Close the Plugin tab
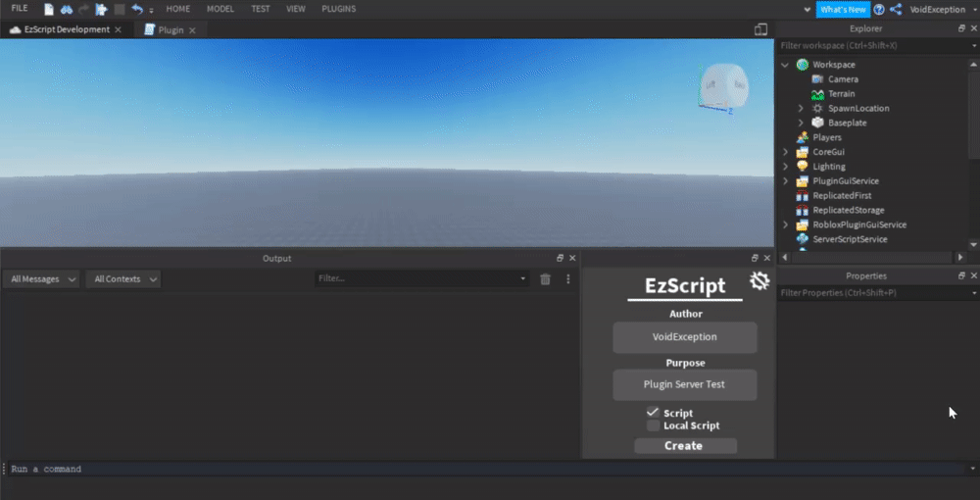Screen dimensions: 980x500 (192, 30)
